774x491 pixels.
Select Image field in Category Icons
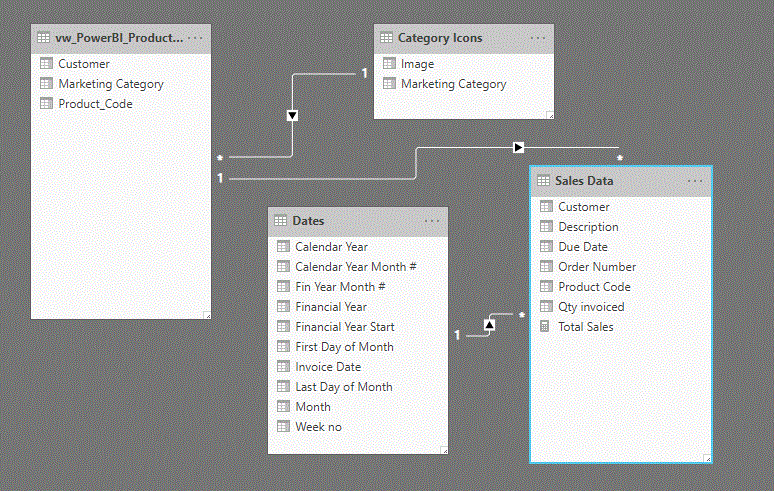464,64
